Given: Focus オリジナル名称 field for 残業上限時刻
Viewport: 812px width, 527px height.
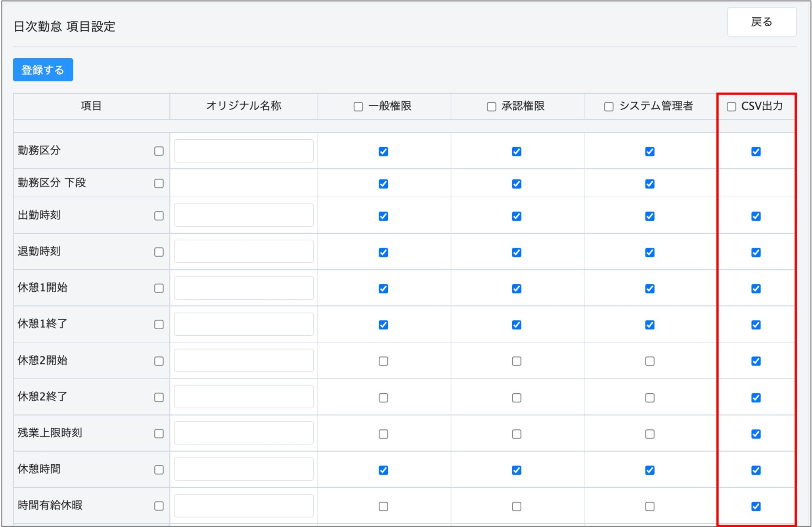Looking at the screenshot, I should pyautogui.click(x=243, y=433).
